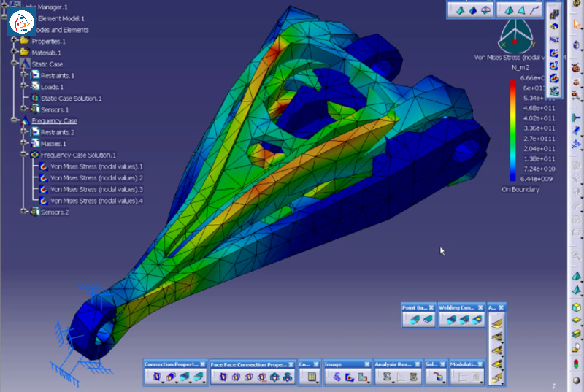Click the Deformation icon atop vertical image toolbar
The width and height of the screenshot is (584, 392).
[554, 15]
